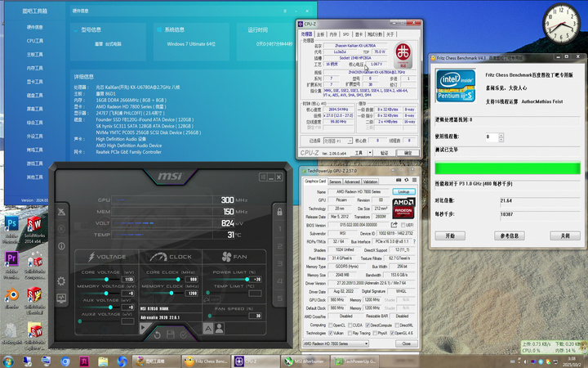Click Close button in GPU-Z
This screenshot has width=588, height=368.
pos(406,343)
